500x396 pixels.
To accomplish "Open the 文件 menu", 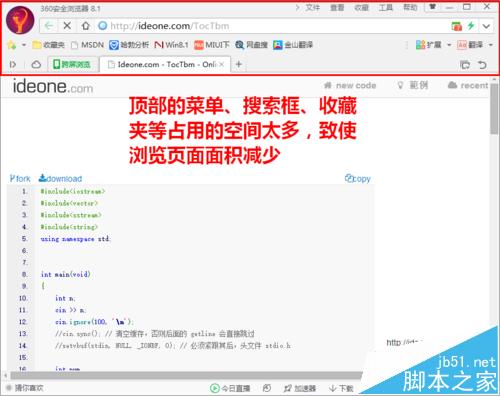I will click(x=313, y=7).
